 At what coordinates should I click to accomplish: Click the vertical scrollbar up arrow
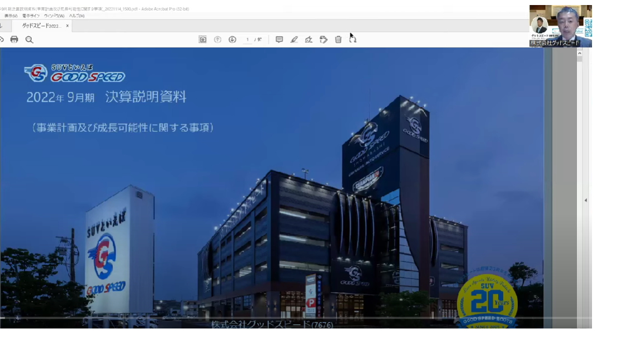[x=580, y=53]
